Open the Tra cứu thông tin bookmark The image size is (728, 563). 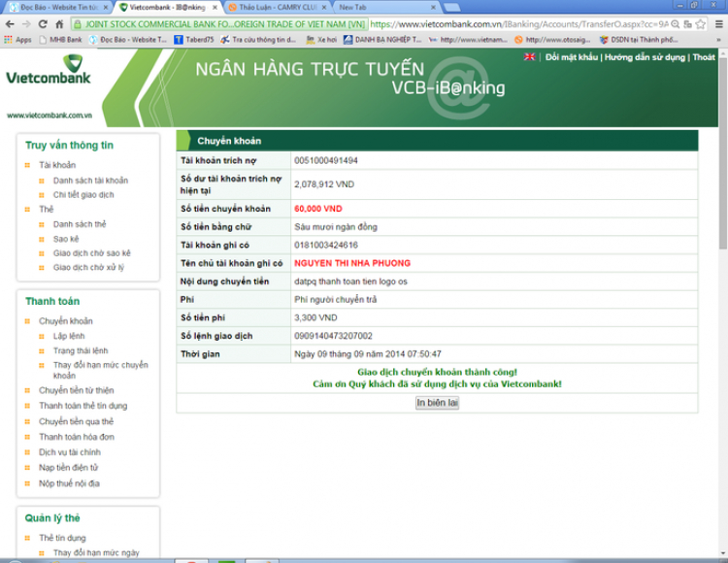[x=258, y=40]
